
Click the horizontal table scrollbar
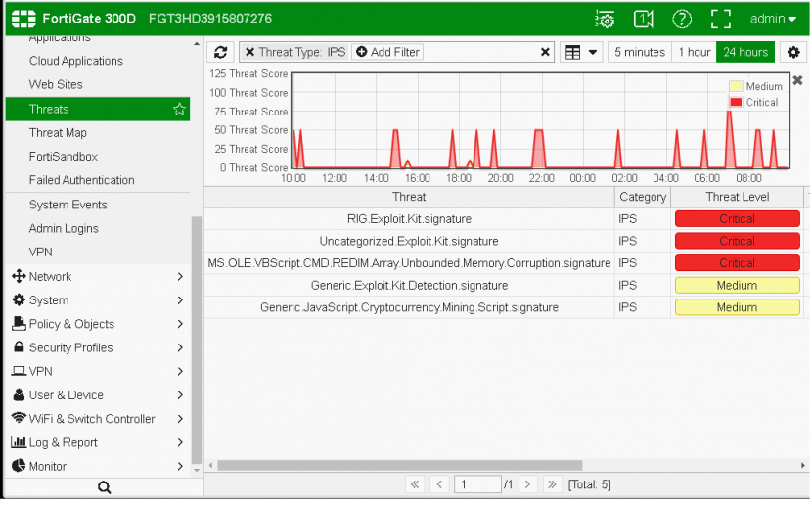pyautogui.click(x=399, y=466)
